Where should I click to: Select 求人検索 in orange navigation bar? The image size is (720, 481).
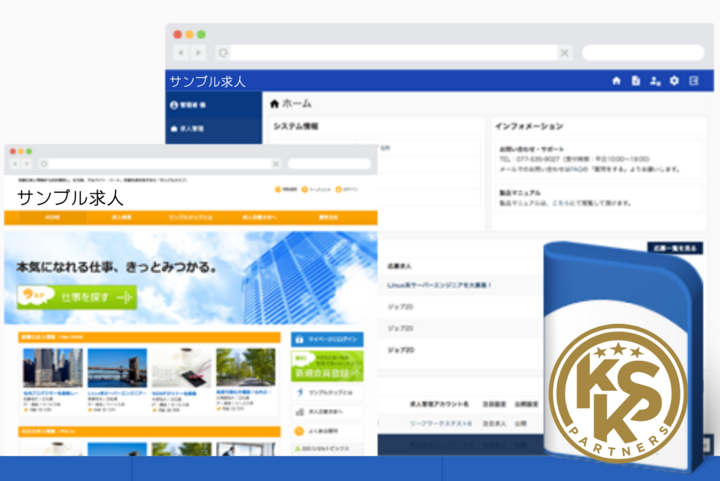pos(122,217)
